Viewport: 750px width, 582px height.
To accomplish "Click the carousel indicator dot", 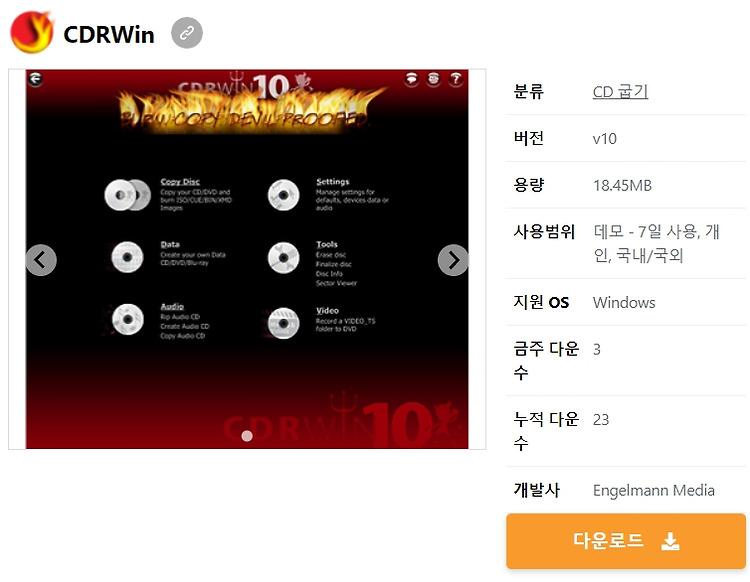I will [x=247, y=436].
